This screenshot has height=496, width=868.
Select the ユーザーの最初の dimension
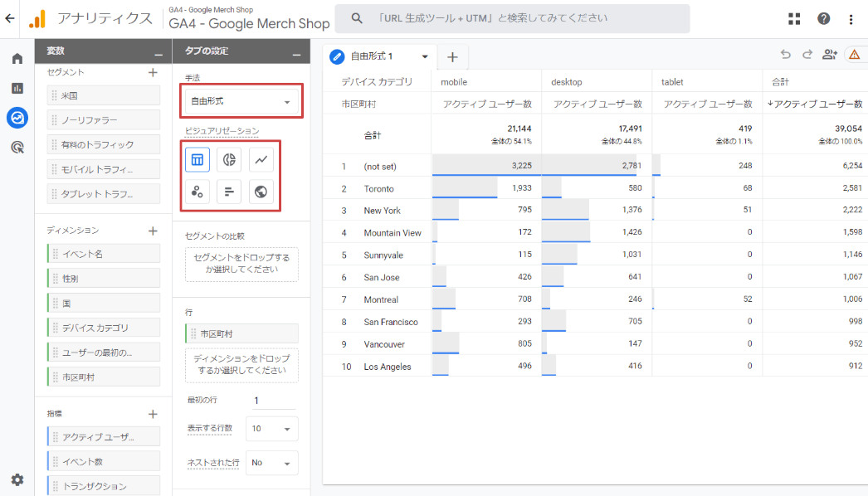pyautogui.click(x=104, y=353)
